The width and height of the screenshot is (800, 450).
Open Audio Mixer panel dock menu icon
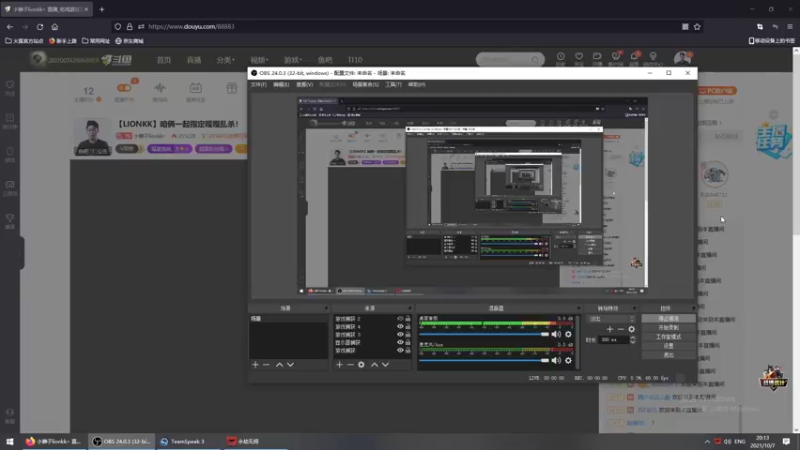tap(578, 308)
